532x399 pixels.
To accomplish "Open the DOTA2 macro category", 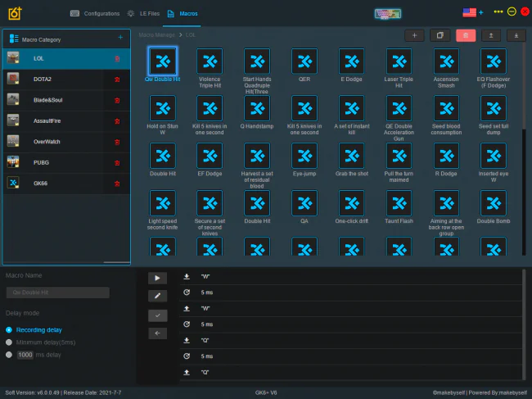I will pos(66,79).
